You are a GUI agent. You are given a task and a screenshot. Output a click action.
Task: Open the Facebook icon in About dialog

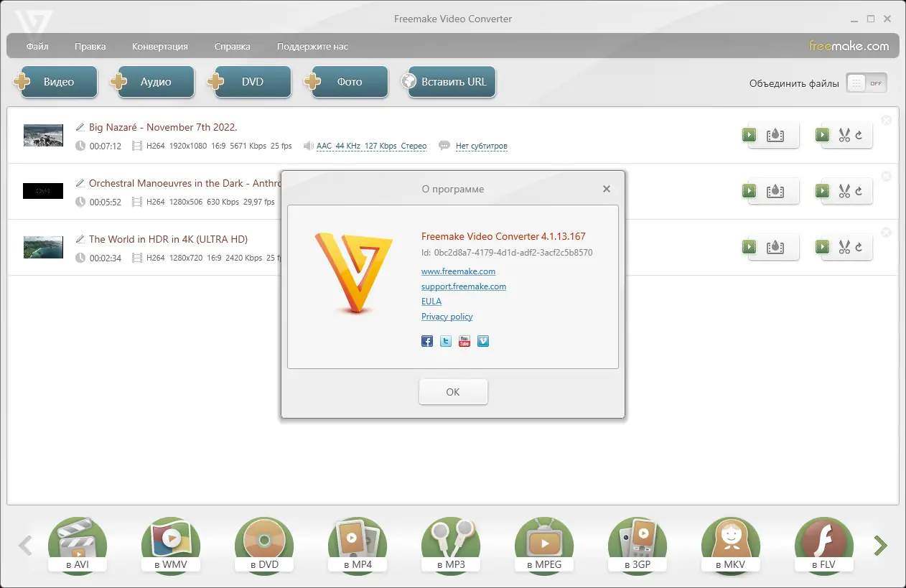[427, 341]
